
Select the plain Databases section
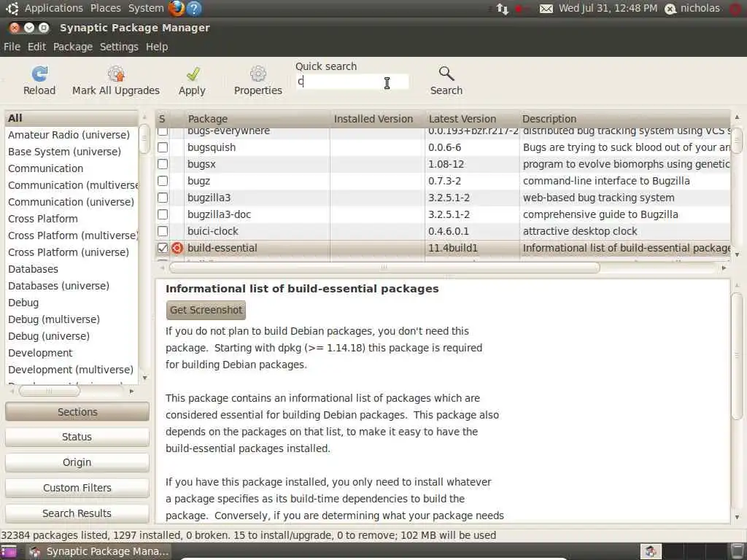[71, 269]
